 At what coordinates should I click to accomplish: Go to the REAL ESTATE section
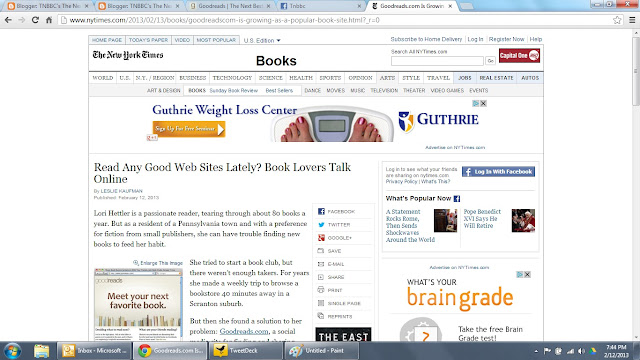pyautogui.click(x=496, y=78)
